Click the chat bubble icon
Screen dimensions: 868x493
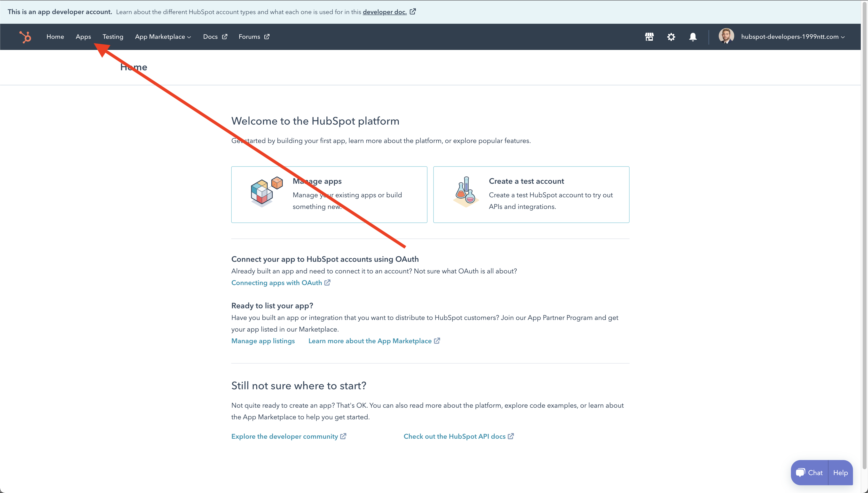point(800,472)
